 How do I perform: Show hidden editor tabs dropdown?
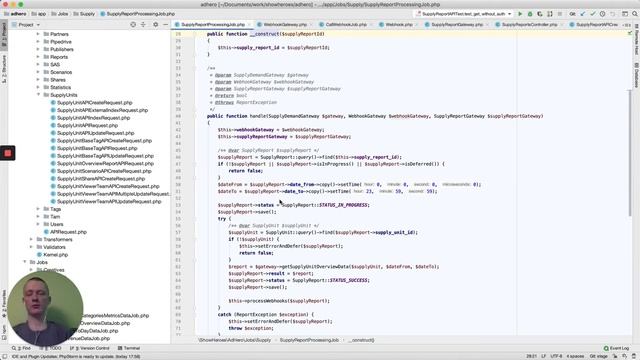[627, 25]
